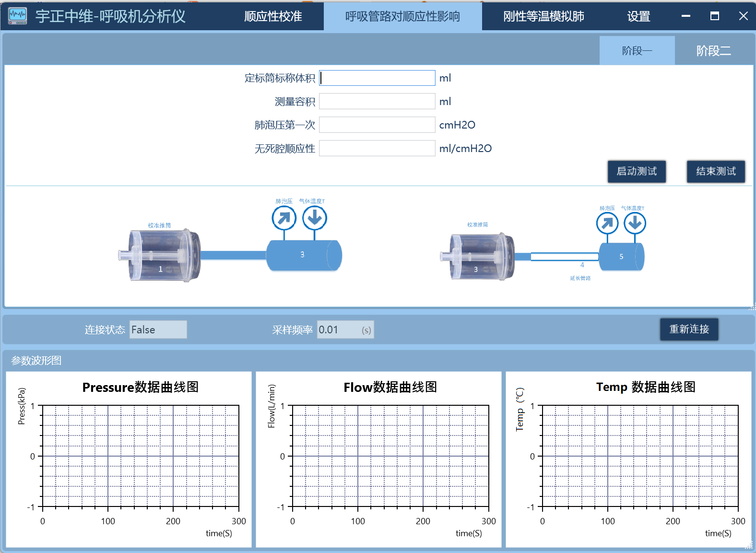The height and width of the screenshot is (553, 756).
Task: Switch to 阶段二 tab
Action: 713,51
